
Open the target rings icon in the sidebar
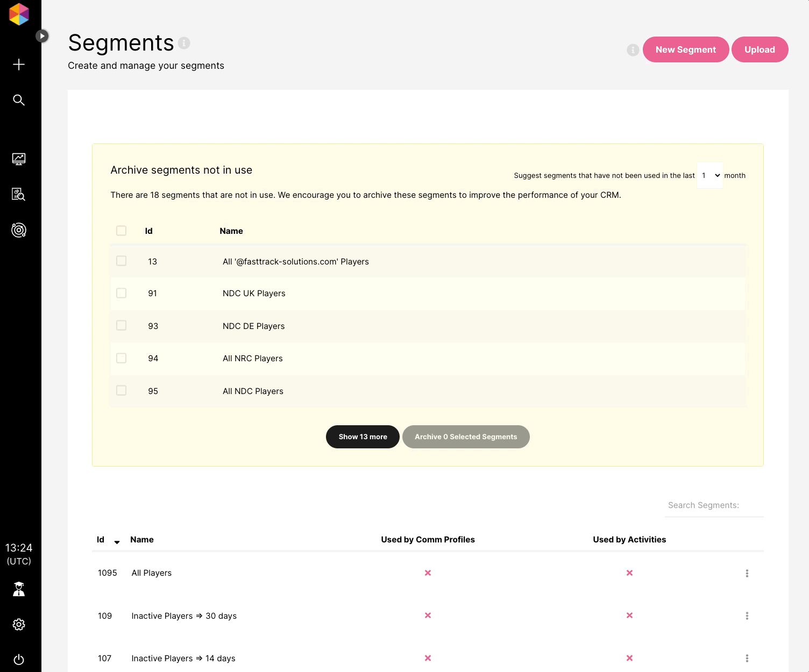(19, 230)
